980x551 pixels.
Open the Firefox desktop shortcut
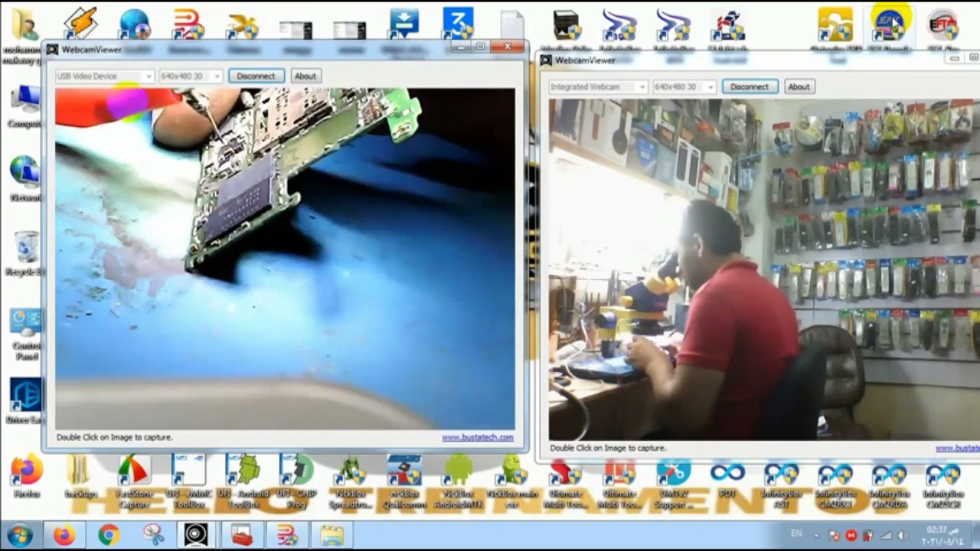point(26,476)
